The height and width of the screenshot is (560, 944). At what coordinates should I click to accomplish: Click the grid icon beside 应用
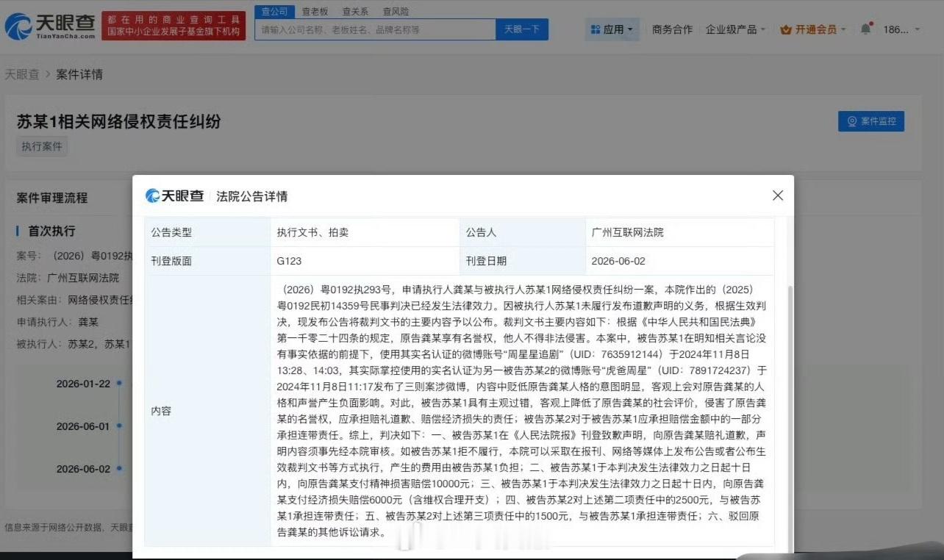coord(595,29)
